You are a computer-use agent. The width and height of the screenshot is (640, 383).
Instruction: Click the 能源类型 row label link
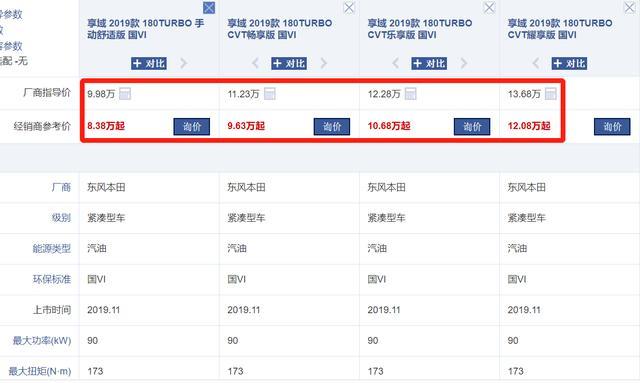tap(52, 248)
